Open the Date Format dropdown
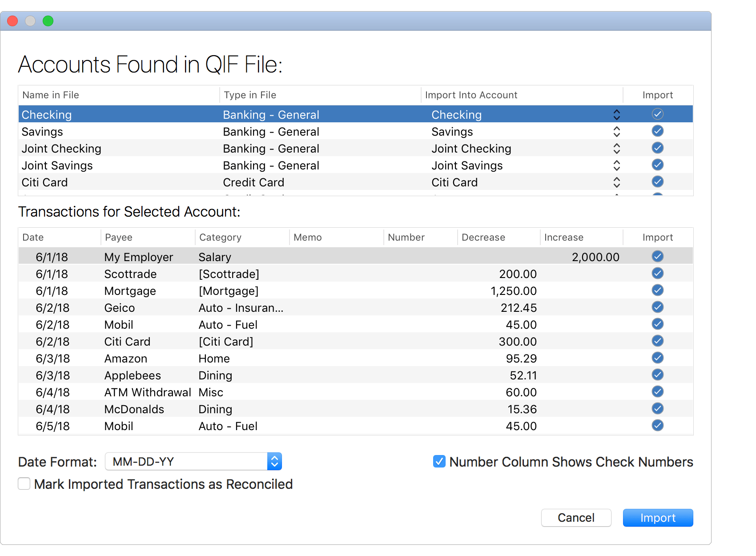 pyautogui.click(x=274, y=461)
